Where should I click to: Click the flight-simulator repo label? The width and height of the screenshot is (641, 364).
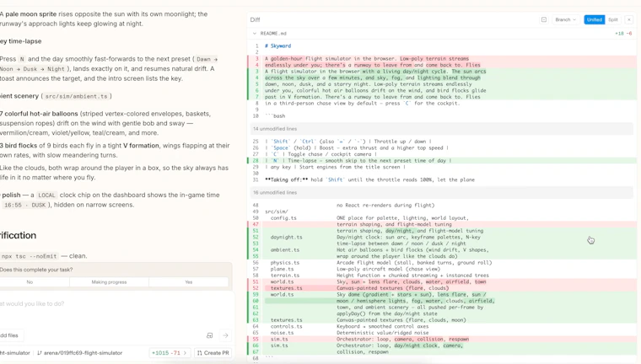tap(14, 352)
